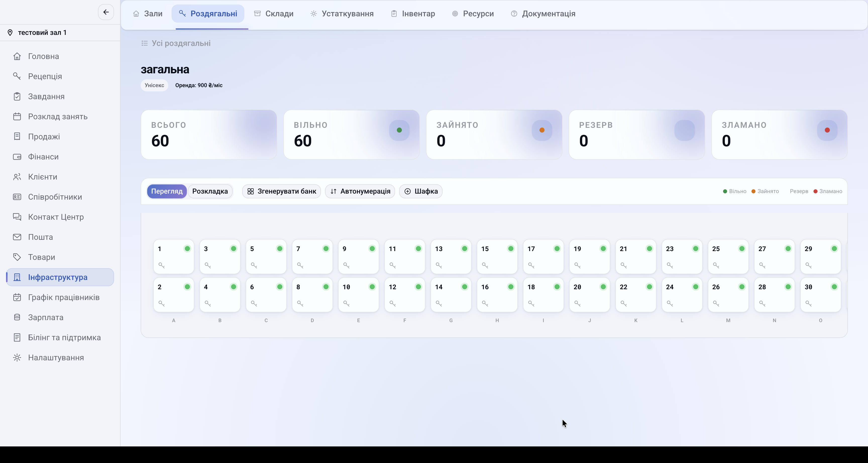Open the Документація tab
This screenshot has width=868, height=463.
(543, 14)
